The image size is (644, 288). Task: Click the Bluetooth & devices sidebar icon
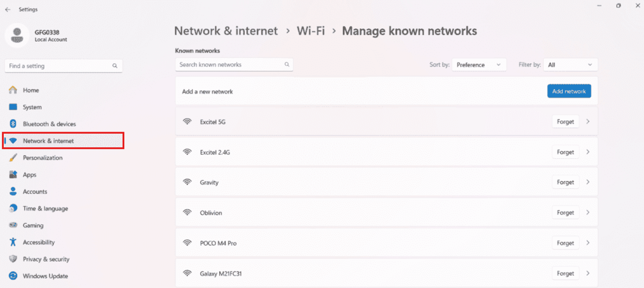13,124
